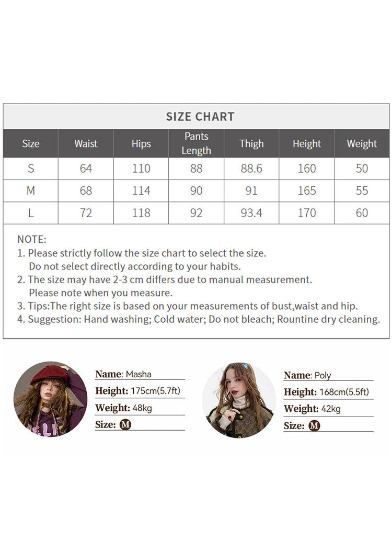Click the M size badge beside Masha

click(125, 424)
